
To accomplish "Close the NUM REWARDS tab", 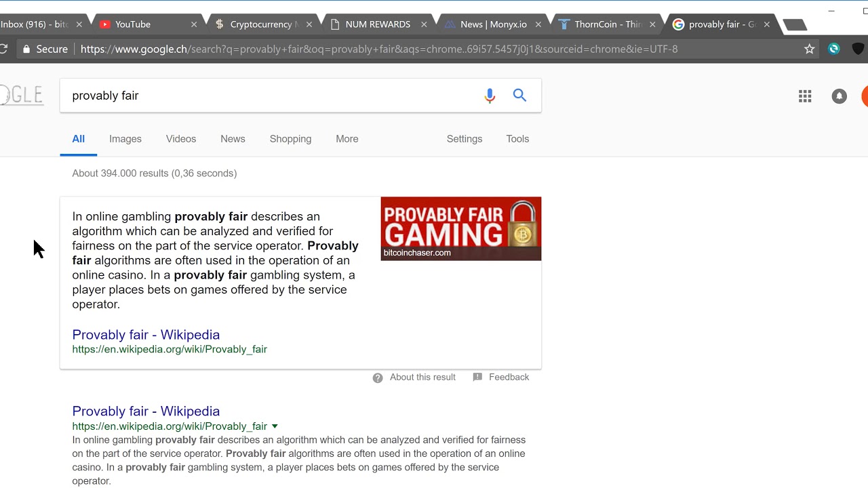I will pos(424,24).
